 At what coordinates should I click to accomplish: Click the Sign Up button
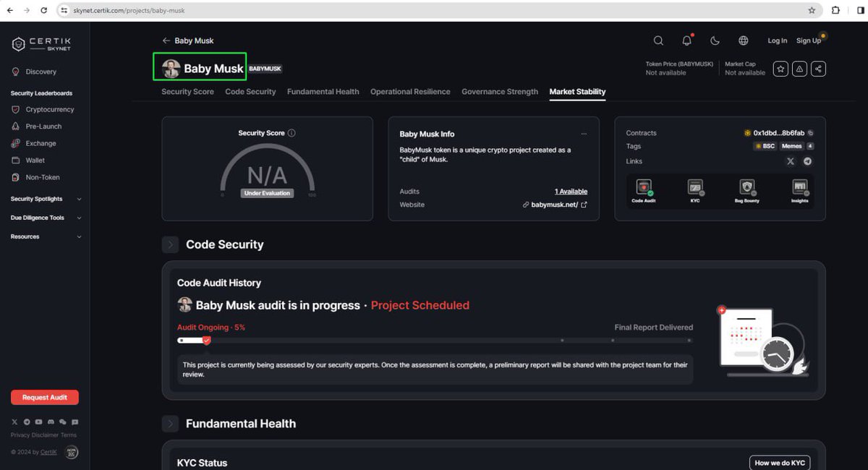[x=809, y=40]
